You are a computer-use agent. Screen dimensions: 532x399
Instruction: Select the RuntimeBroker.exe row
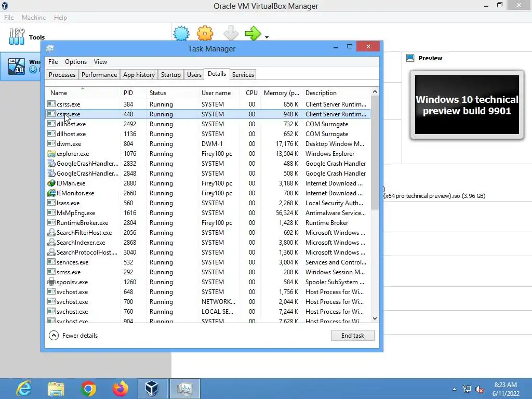[x=208, y=223]
